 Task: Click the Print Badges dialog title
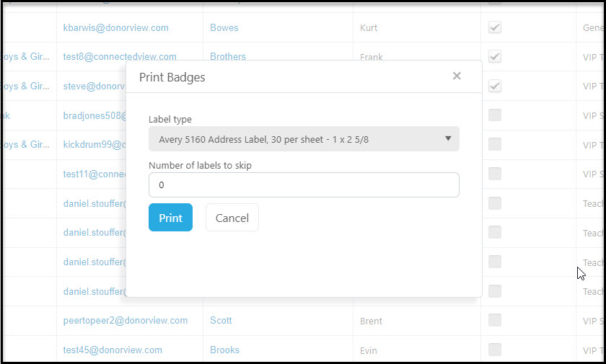pyautogui.click(x=172, y=77)
